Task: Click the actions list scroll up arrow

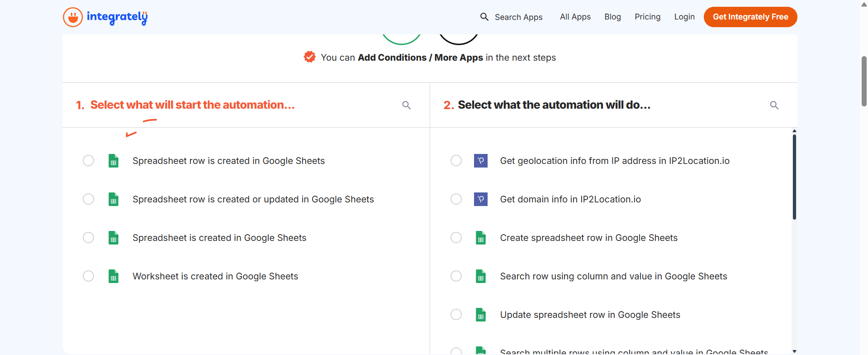Action: point(794,131)
